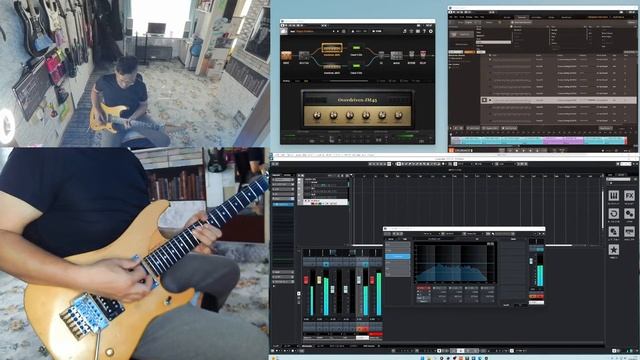The width and height of the screenshot is (640, 360).
Task: Click the Overdriven JM45 amp name display
Action: click(357, 100)
